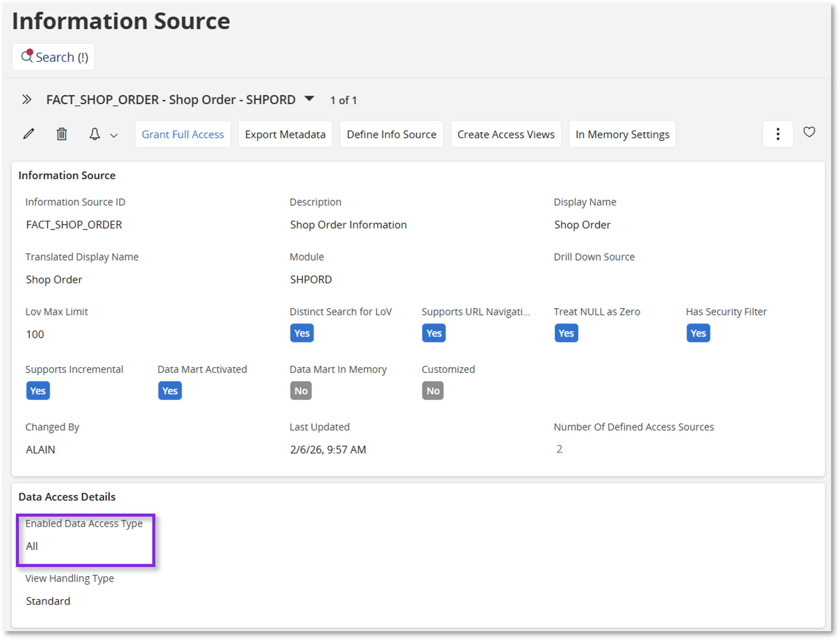
Task: Click the trash delete icon
Action: [x=62, y=134]
